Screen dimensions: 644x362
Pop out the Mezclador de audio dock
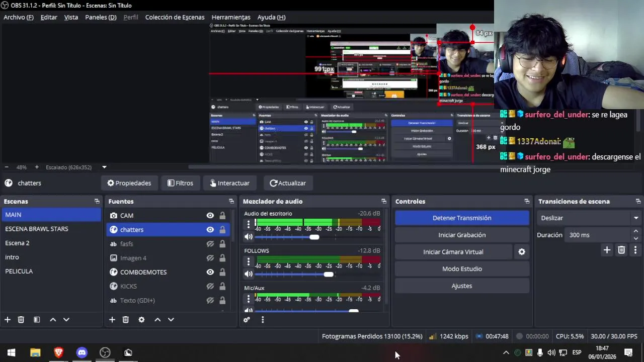pyautogui.click(x=384, y=201)
